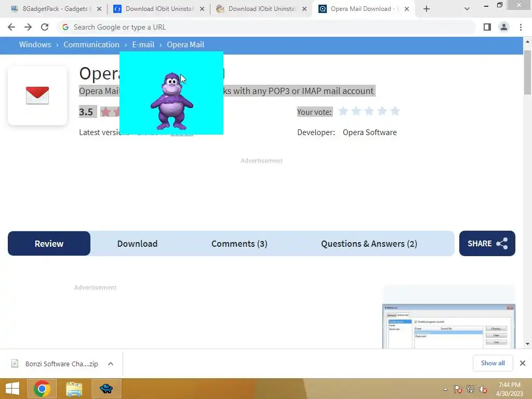Image resolution: width=532 pixels, height=399 pixels.
Task: Rate four stars in Your vote
Action: 382,111
